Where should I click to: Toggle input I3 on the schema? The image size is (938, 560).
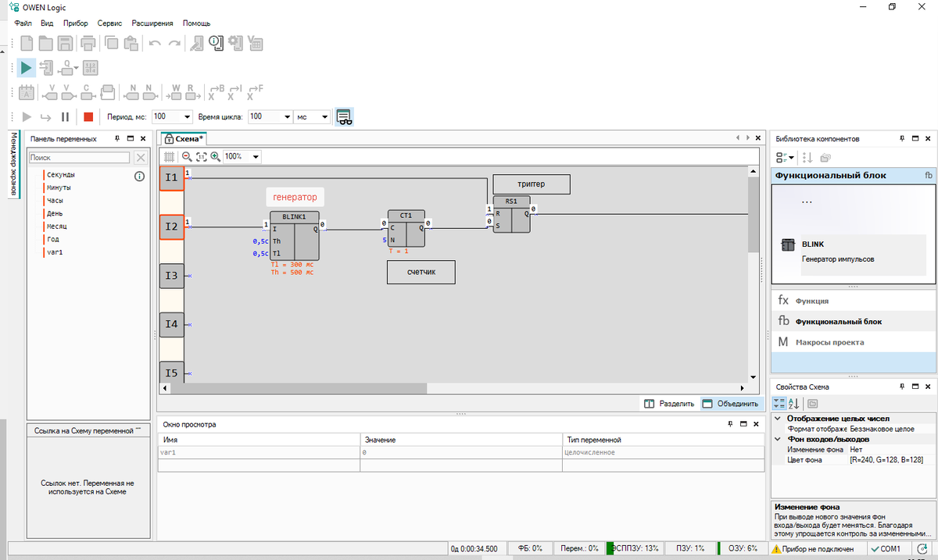[172, 276]
